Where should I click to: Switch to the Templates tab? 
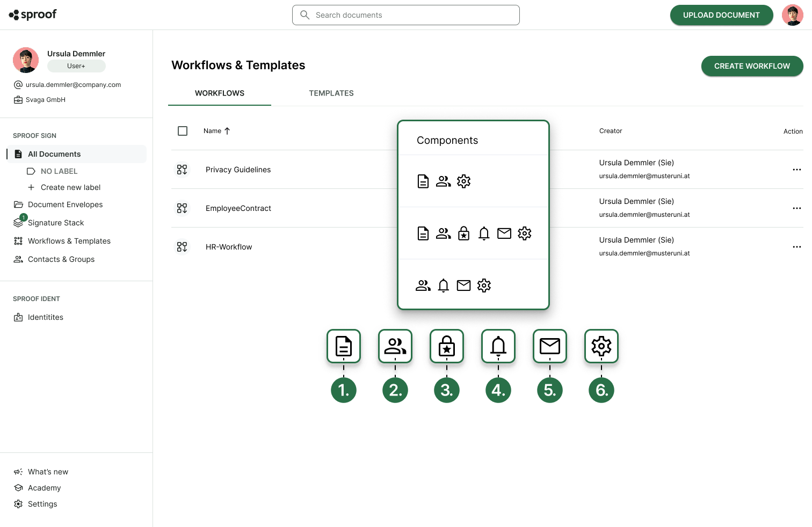tap(331, 93)
